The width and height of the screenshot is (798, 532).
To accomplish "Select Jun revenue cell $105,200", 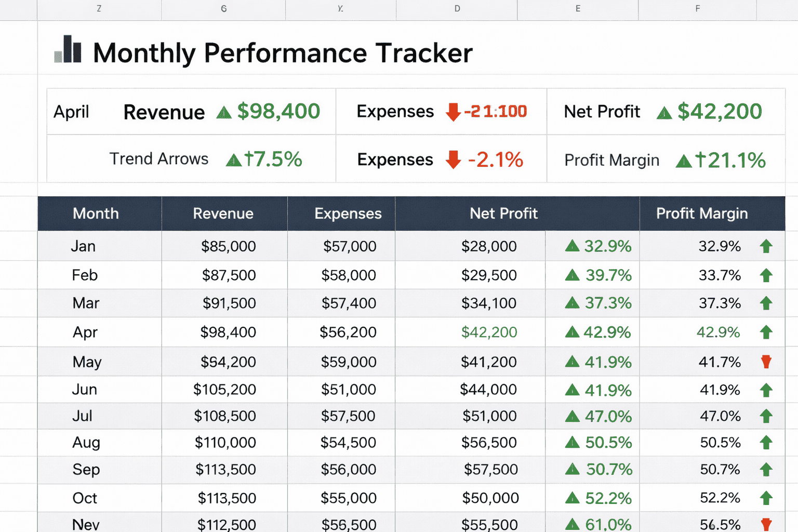I will pyautogui.click(x=224, y=390).
